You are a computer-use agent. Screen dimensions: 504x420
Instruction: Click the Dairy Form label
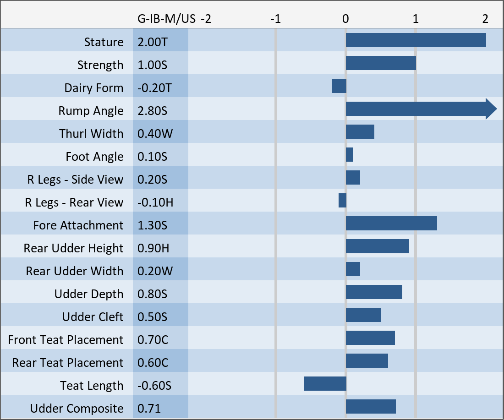coord(93,88)
